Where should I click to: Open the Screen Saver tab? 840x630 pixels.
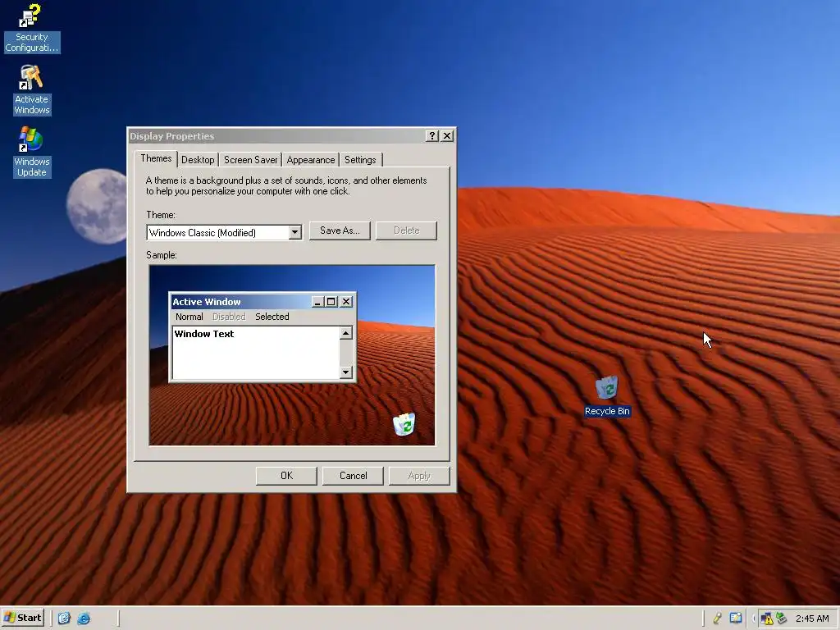pyautogui.click(x=251, y=160)
